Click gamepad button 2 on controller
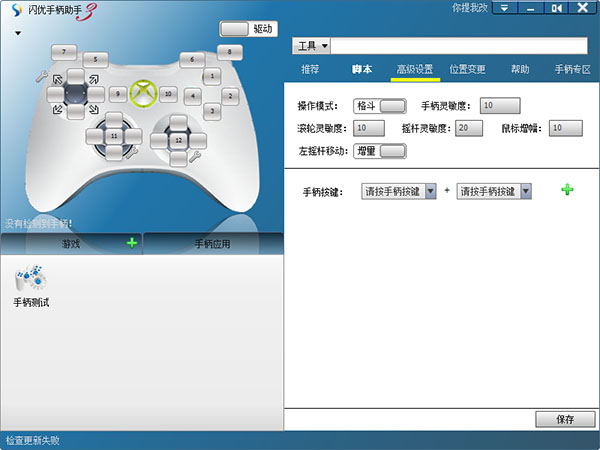This screenshot has width=600, height=450. click(230, 96)
